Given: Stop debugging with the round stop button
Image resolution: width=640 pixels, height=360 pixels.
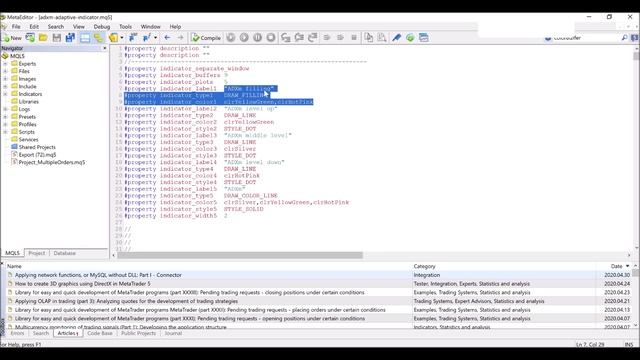Looking at the screenshot, I should (x=271, y=38).
